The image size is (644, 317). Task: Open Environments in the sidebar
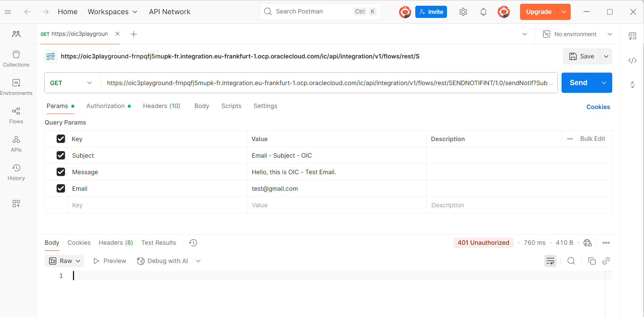click(16, 87)
